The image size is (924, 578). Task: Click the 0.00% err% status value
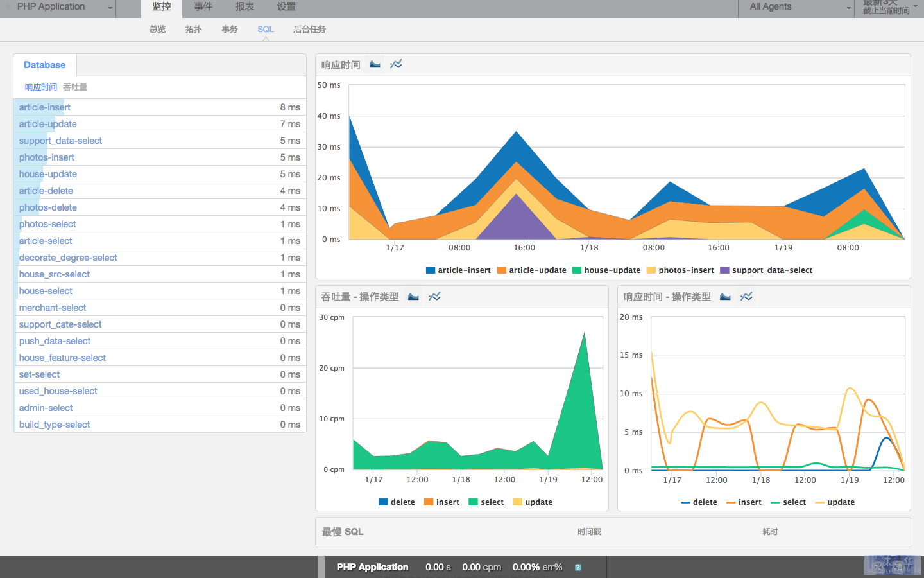pyautogui.click(x=537, y=567)
